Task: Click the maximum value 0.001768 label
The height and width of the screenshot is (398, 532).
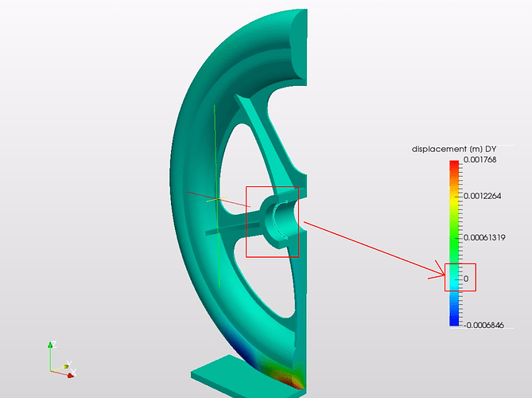Action: pos(480,160)
